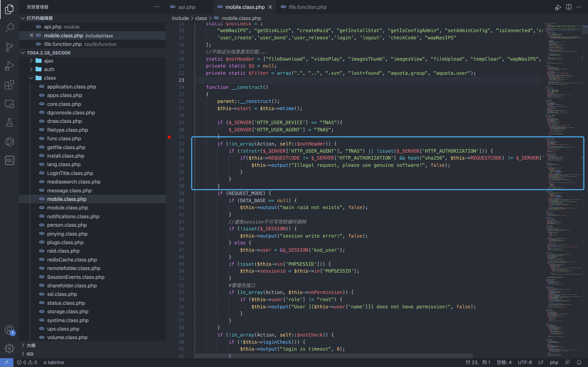The height and width of the screenshot is (367, 588).
Task: Click the split editor icon
Action: coord(569,7)
